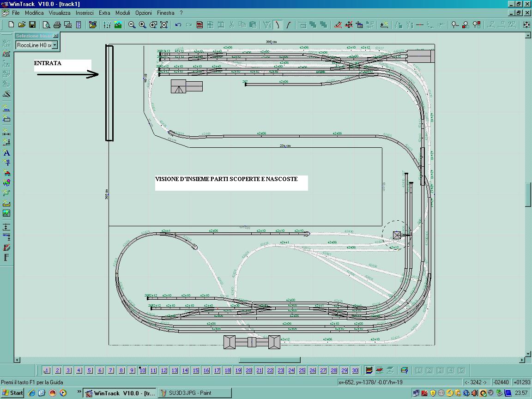Click the flex track icon at top of sidebar
This screenshot has height=399, width=532.
[6, 43]
